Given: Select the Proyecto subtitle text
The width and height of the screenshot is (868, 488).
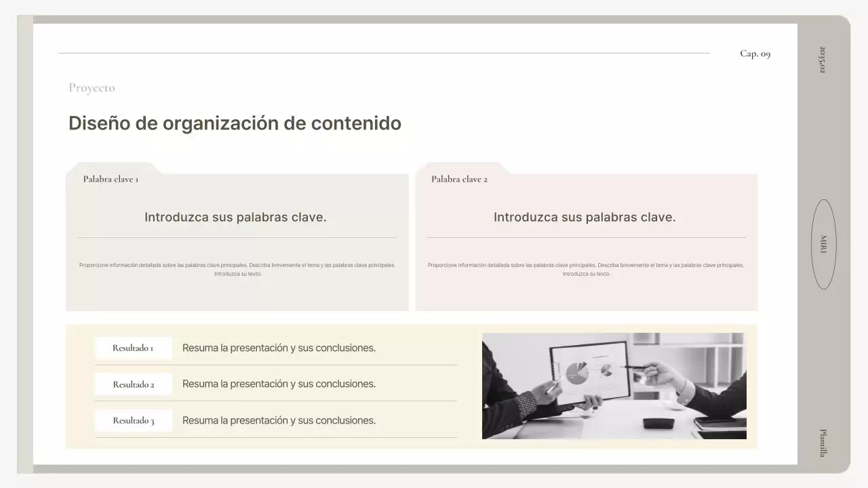Looking at the screenshot, I should click(x=92, y=87).
